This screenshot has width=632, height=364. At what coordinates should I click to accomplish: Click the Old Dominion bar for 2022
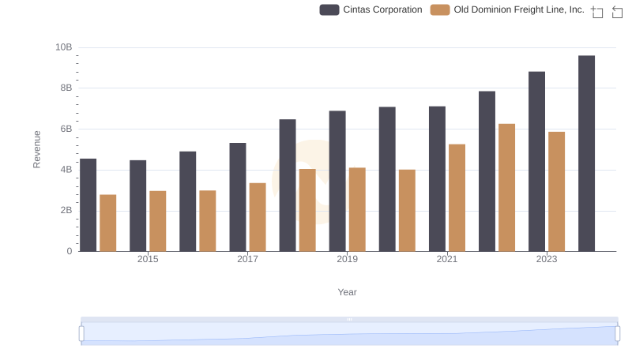(506, 188)
